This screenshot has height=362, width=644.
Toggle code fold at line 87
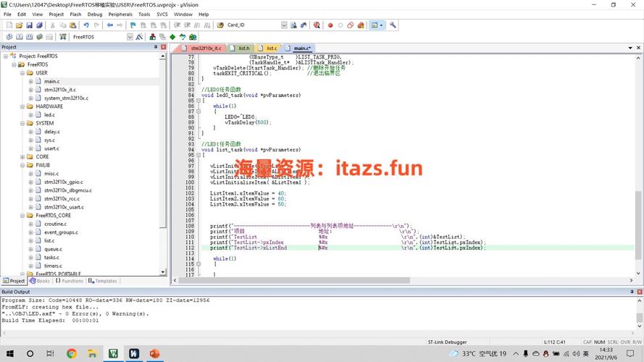click(198, 111)
